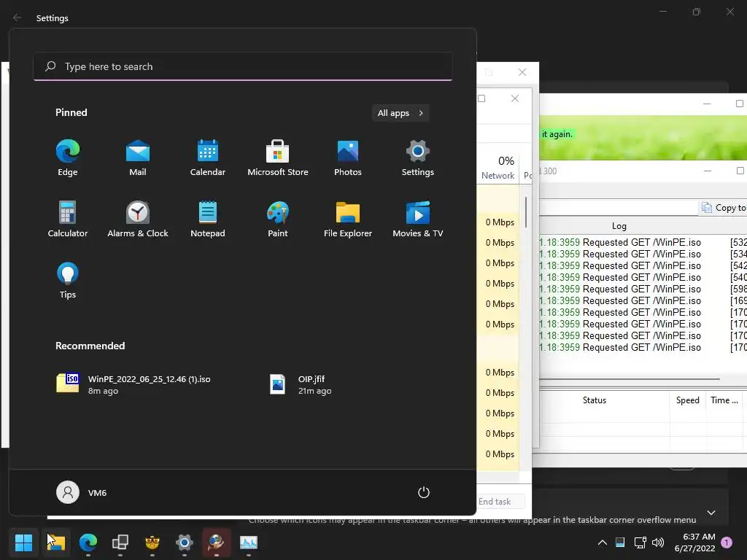The width and height of the screenshot is (747, 560).
Task: Open the globe app on the taskbar
Action: [216, 542]
